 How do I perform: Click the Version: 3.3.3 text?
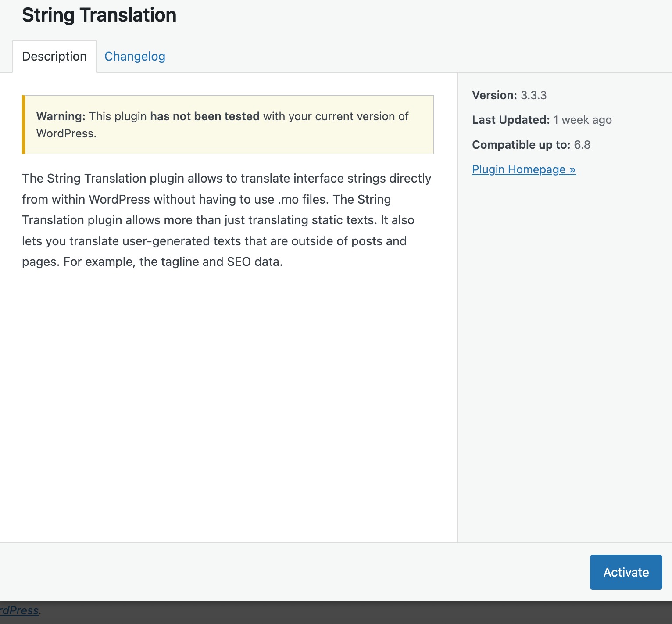click(509, 95)
